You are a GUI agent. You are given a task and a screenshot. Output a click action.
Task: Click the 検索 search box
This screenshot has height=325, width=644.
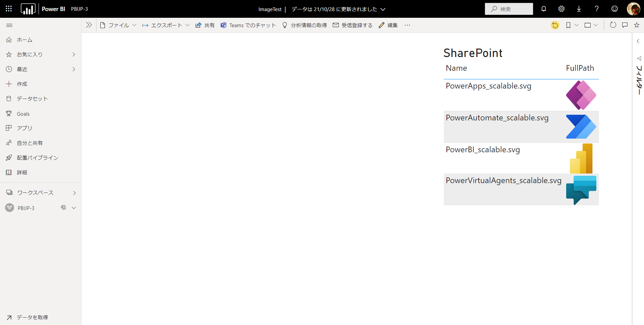coord(509,9)
